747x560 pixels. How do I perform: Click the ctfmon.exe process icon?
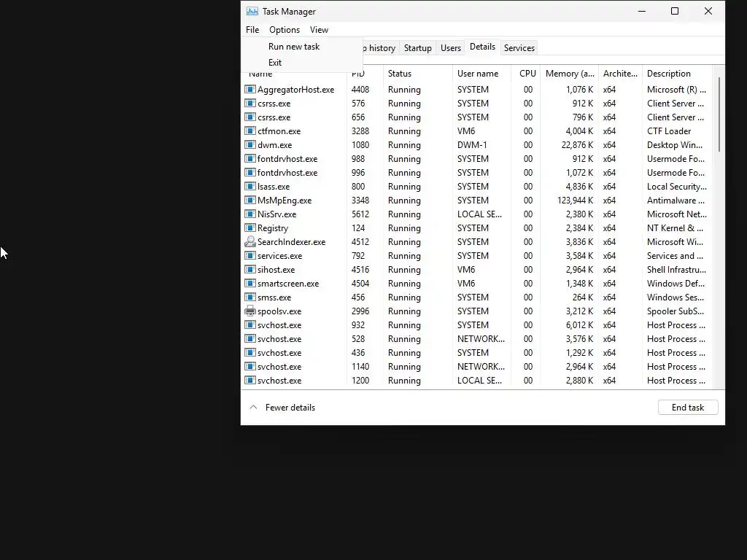click(x=250, y=131)
